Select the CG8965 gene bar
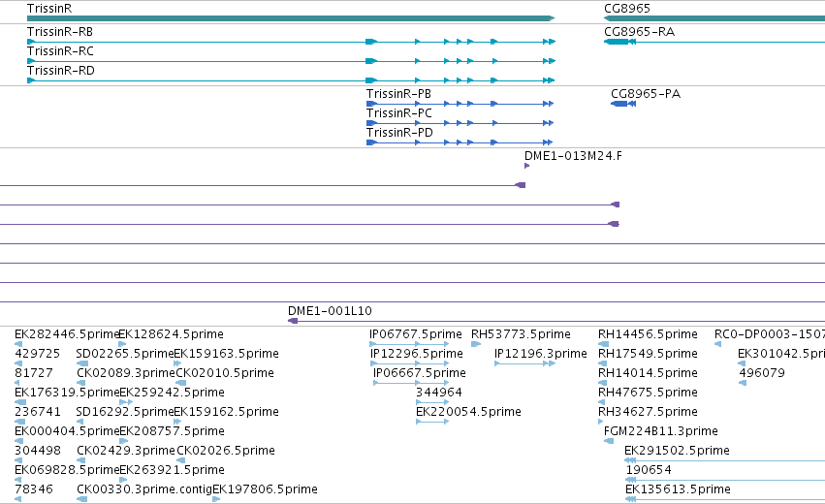This screenshot has width=825, height=504. (714, 18)
